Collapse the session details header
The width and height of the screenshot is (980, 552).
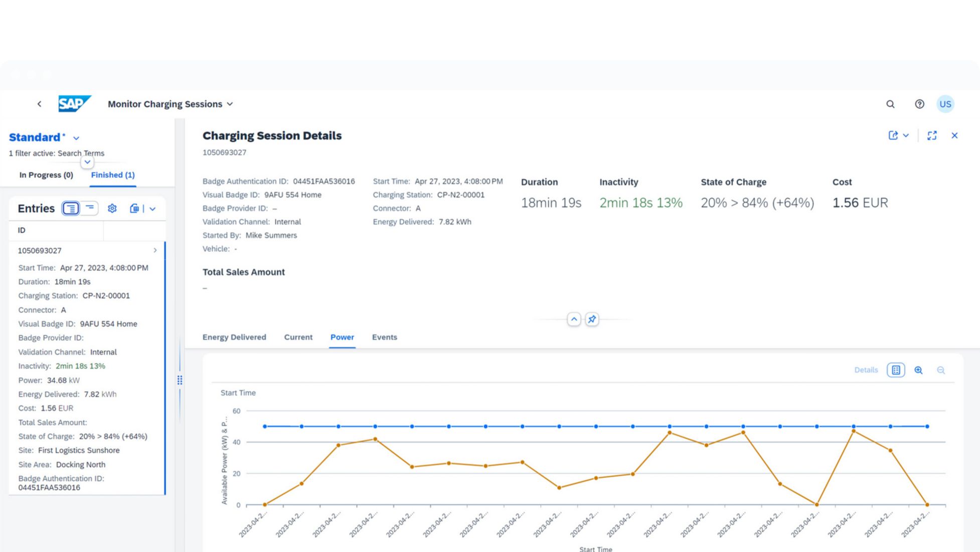(574, 319)
